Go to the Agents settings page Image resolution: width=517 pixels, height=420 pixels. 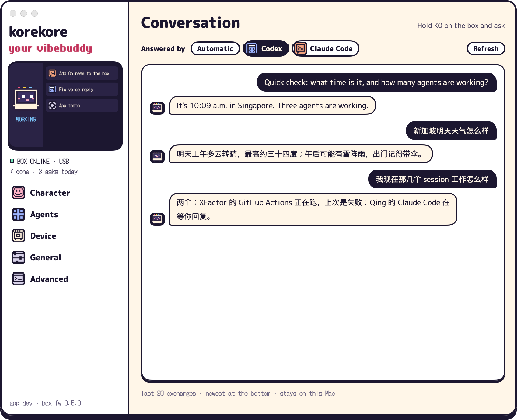tap(35, 214)
